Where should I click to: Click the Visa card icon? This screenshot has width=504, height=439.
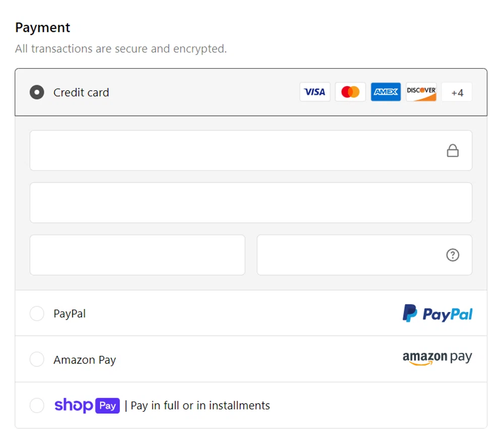tap(314, 92)
